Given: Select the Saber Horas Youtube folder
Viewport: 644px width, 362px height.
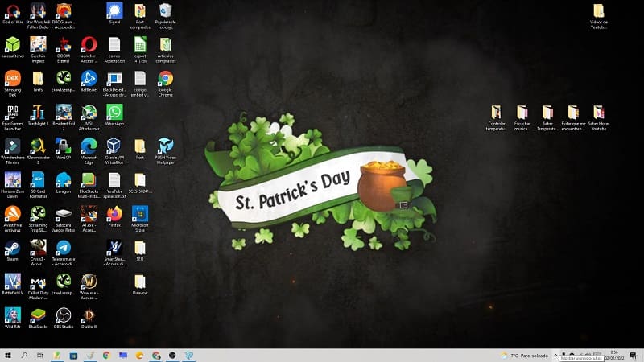Looking at the screenshot, I should [x=598, y=117].
